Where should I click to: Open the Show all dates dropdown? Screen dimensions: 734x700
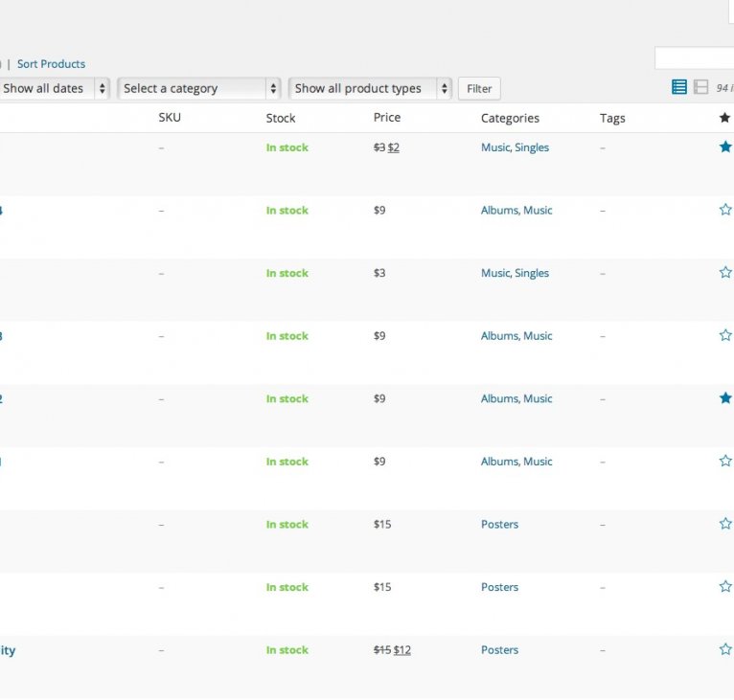(x=54, y=88)
